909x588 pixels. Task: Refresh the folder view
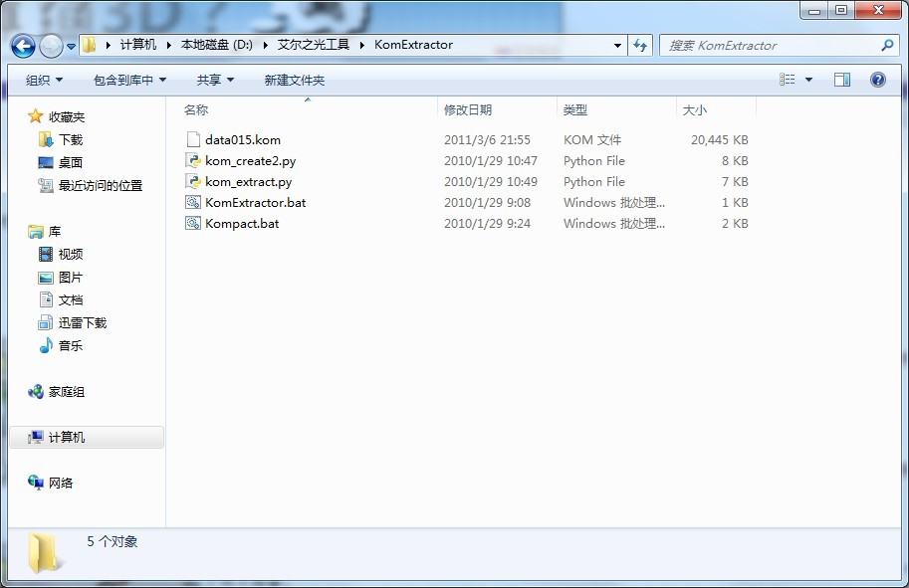(640, 45)
